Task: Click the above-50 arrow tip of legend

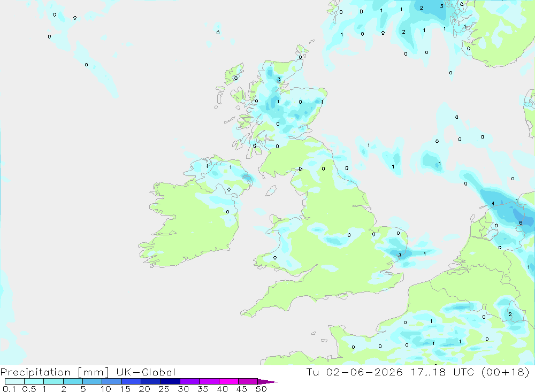Action: [x=267, y=382]
